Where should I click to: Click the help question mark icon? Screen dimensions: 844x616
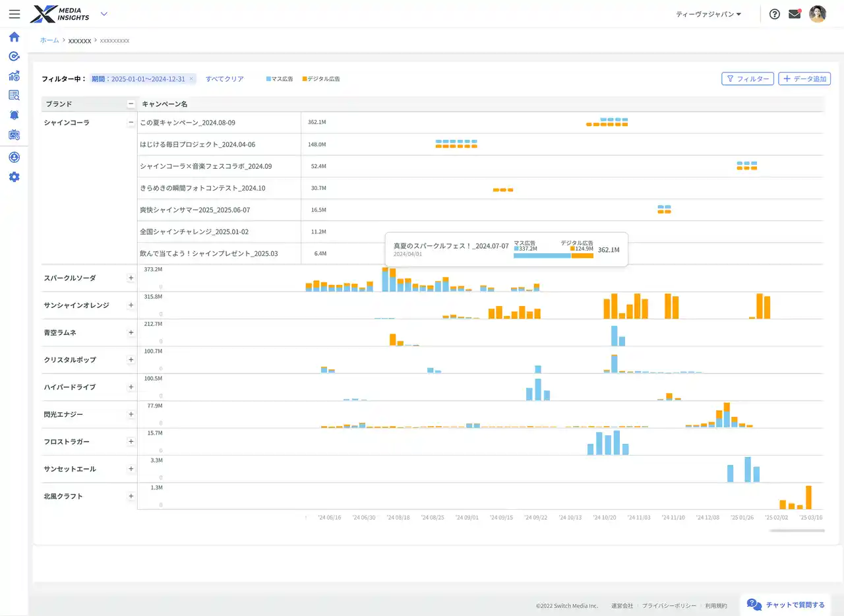tap(775, 14)
